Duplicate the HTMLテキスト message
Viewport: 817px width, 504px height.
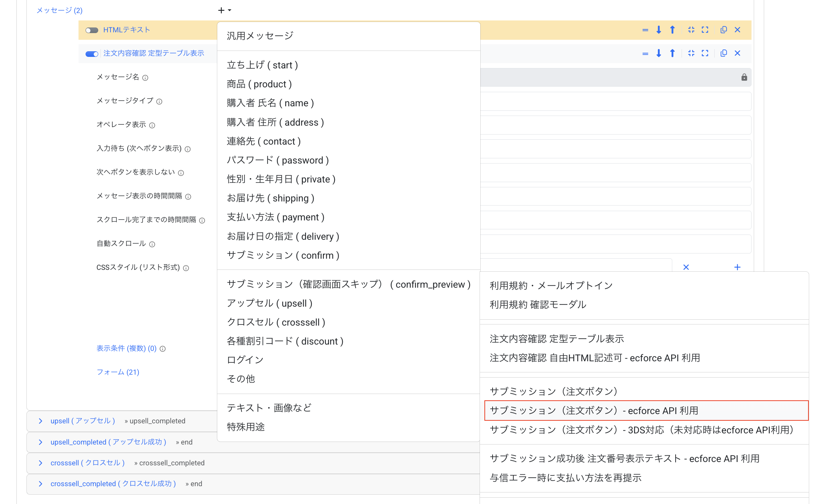coord(724,30)
